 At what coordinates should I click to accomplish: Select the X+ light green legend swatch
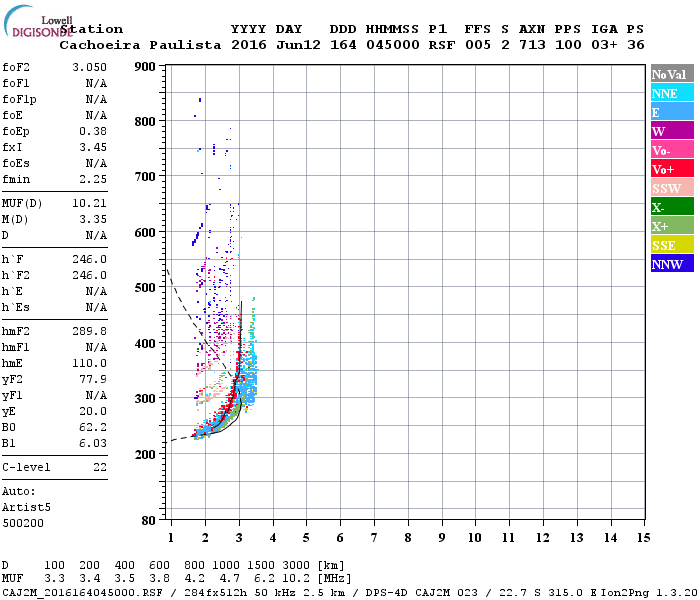point(672,226)
